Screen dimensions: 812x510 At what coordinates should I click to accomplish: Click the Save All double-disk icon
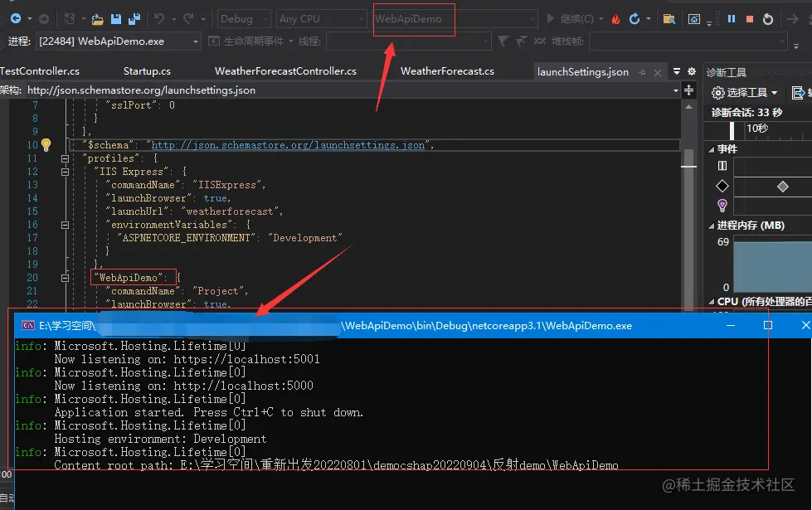click(134, 19)
